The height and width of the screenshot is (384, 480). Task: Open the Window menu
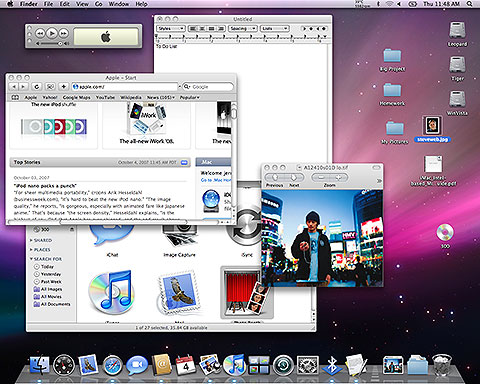119,4
